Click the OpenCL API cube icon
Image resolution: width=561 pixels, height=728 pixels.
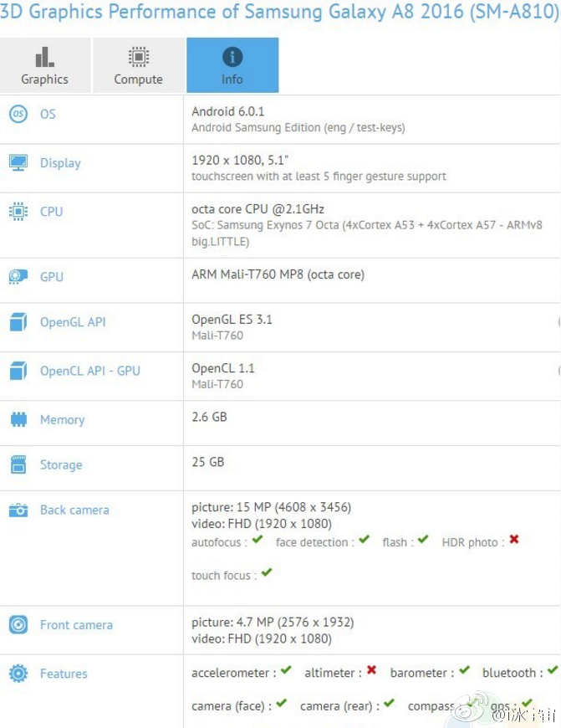[x=18, y=371]
